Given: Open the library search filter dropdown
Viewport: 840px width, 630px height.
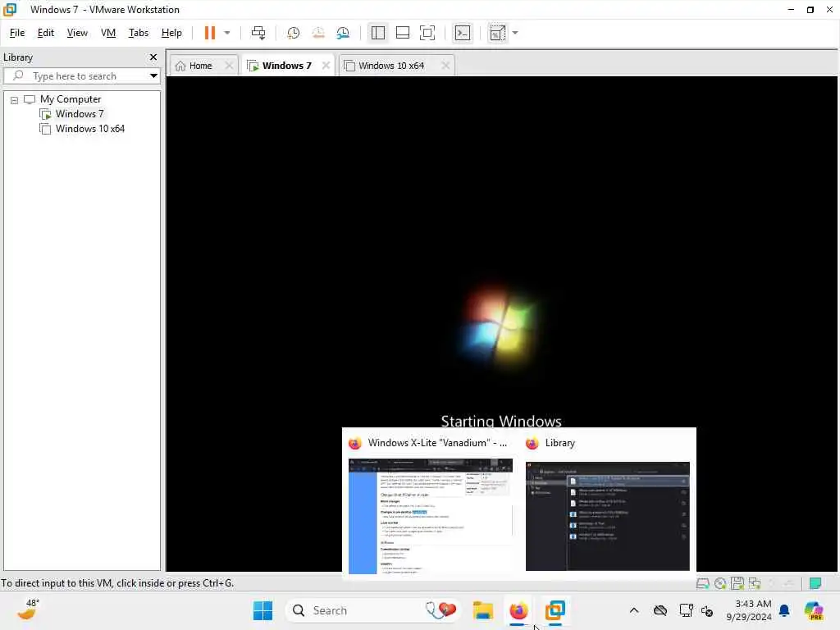Looking at the screenshot, I should [x=153, y=76].
